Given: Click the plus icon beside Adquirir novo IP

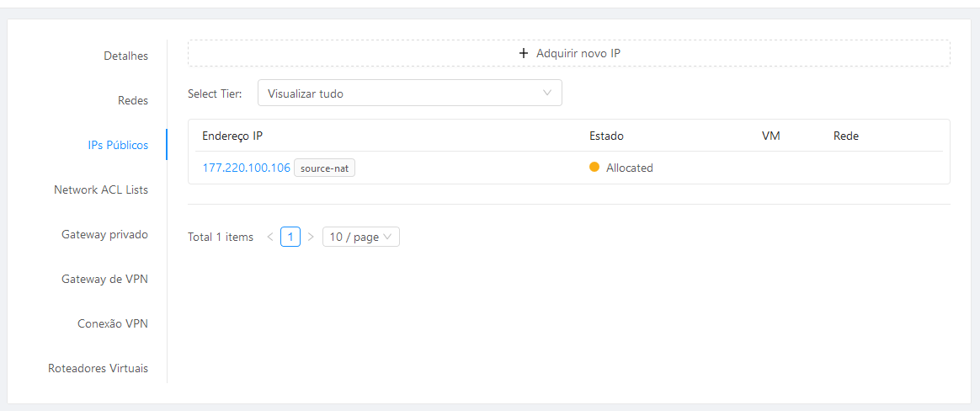Looking at the screenshot, I should click(524, 53).
